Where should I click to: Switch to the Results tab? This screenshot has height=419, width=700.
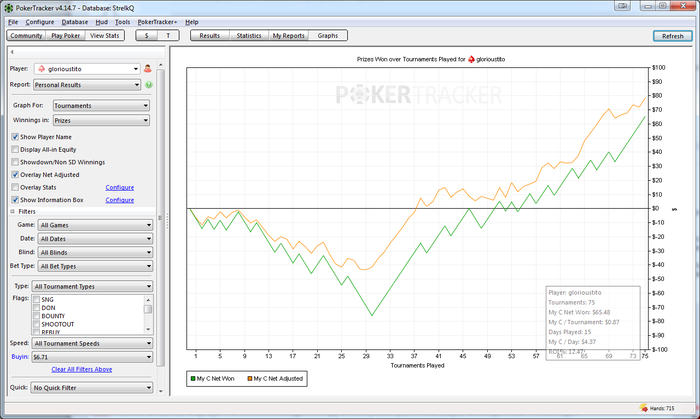tap(210, 36)
